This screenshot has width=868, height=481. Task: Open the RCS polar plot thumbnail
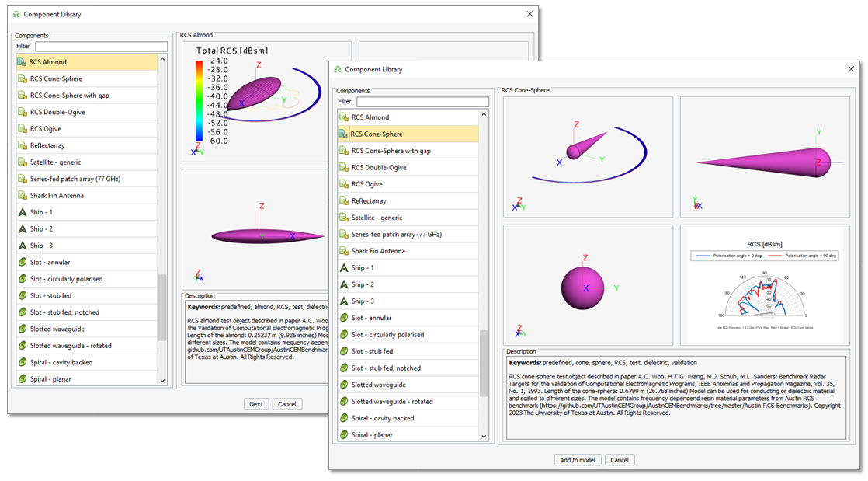pos(761,285)
